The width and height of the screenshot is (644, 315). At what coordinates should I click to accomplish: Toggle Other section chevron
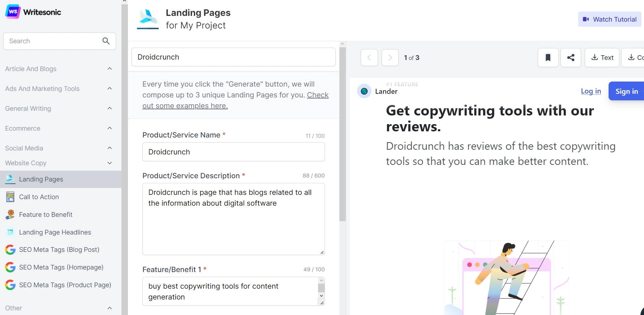coord(110,308)
